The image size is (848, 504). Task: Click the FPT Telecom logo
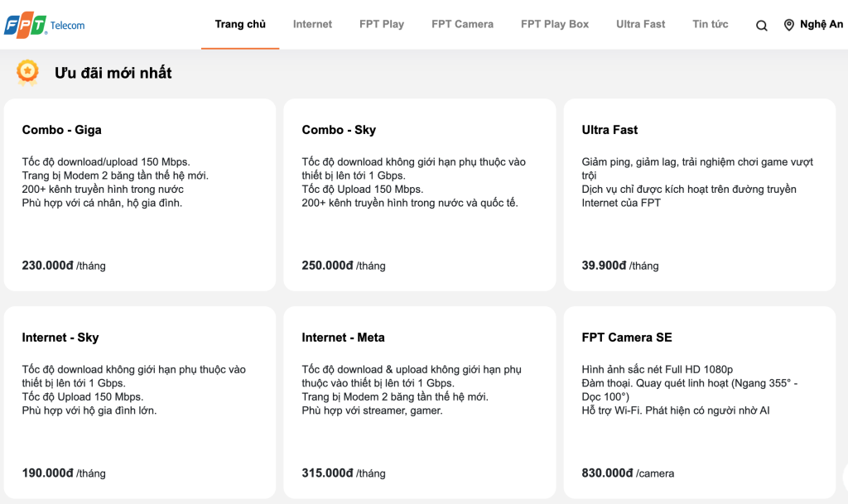(45, 25)
